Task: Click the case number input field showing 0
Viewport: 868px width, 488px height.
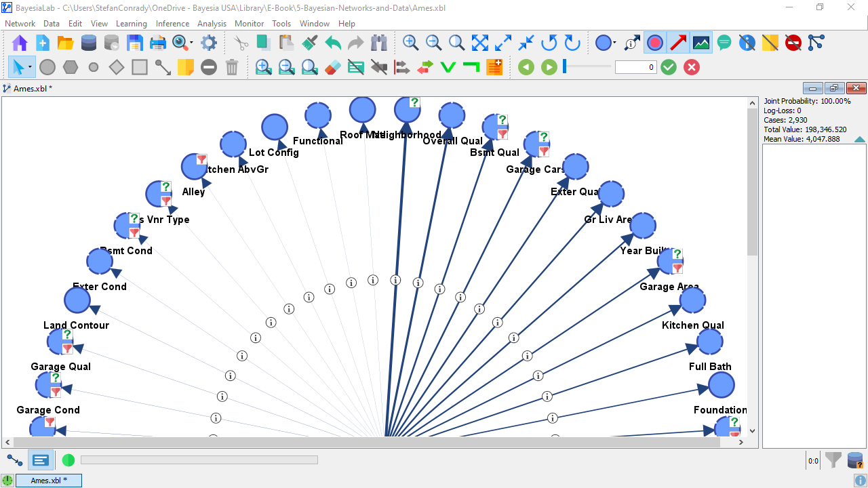Action: (636, 67)
